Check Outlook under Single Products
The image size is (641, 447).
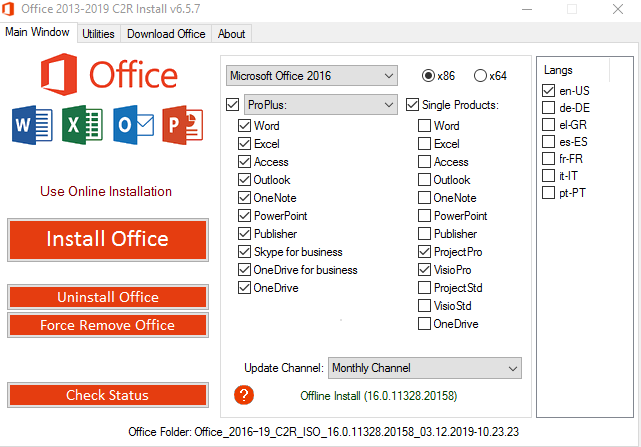click(424, 180)
